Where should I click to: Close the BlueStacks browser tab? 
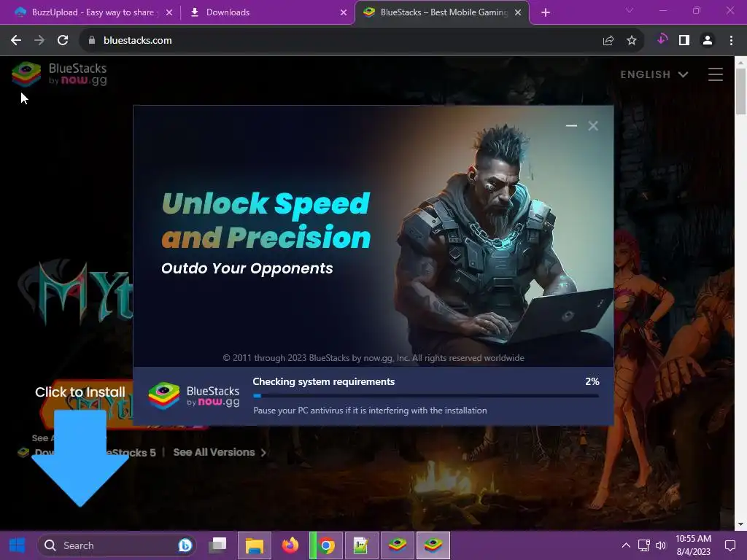(518, 12)
